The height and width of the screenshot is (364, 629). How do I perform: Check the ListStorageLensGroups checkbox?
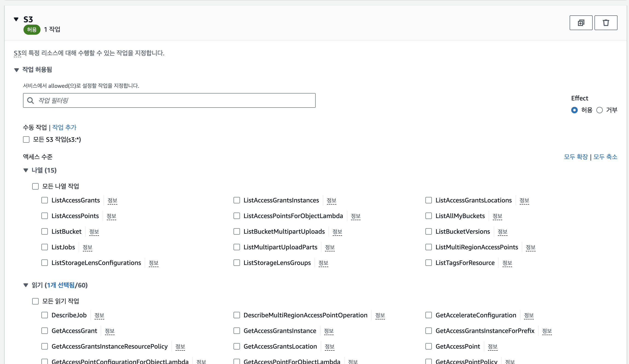[x=237, y=263]
